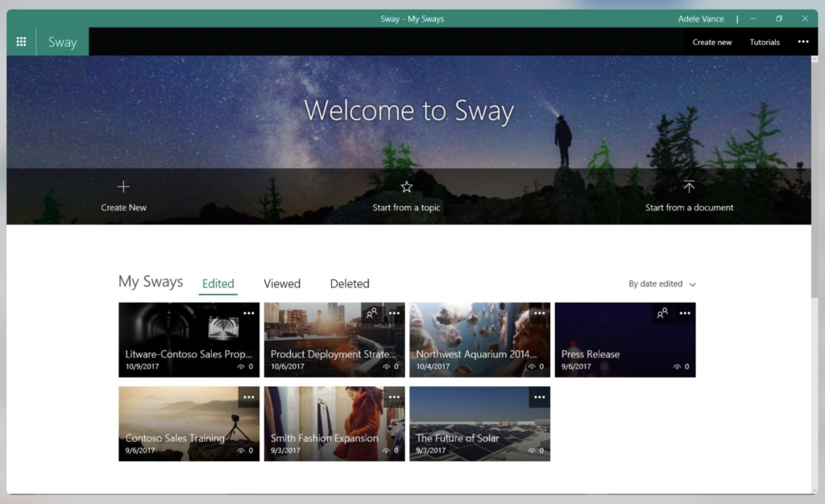Image resolution: width=825 pixels, height=504 pixels.
Task: Click views eye icon on Contoso Sales Training card
Action: [241, 451]
